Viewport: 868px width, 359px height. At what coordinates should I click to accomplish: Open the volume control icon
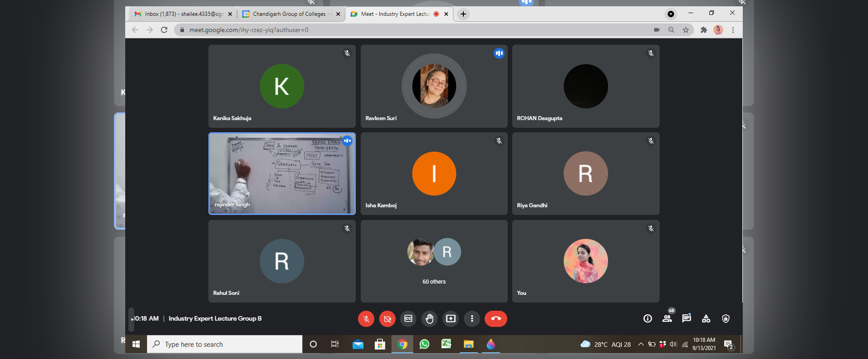673,344
